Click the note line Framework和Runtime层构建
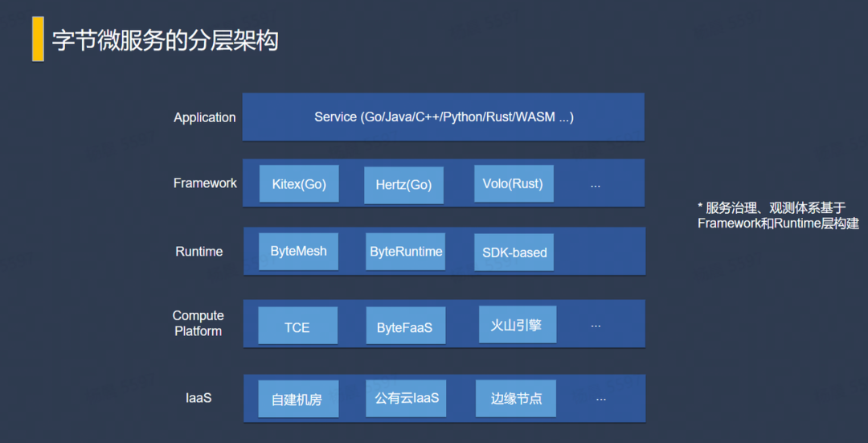The width and height of the screenshot is (868, 443). tap(778, 224)
